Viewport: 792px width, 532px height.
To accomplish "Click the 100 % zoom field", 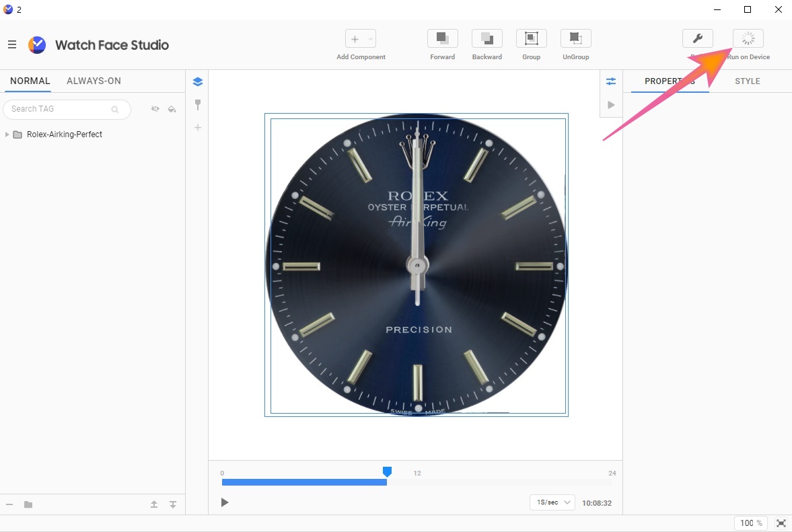I will coord(750,523).
